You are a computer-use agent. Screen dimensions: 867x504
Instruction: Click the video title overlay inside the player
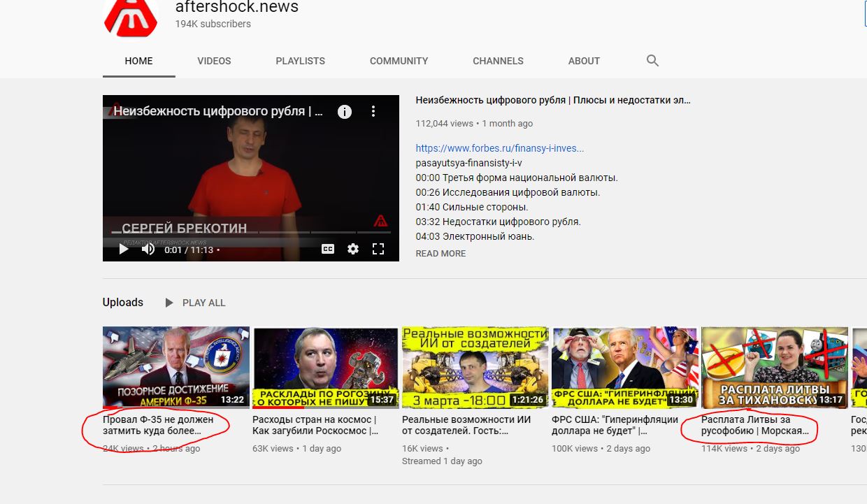point(219,111)
